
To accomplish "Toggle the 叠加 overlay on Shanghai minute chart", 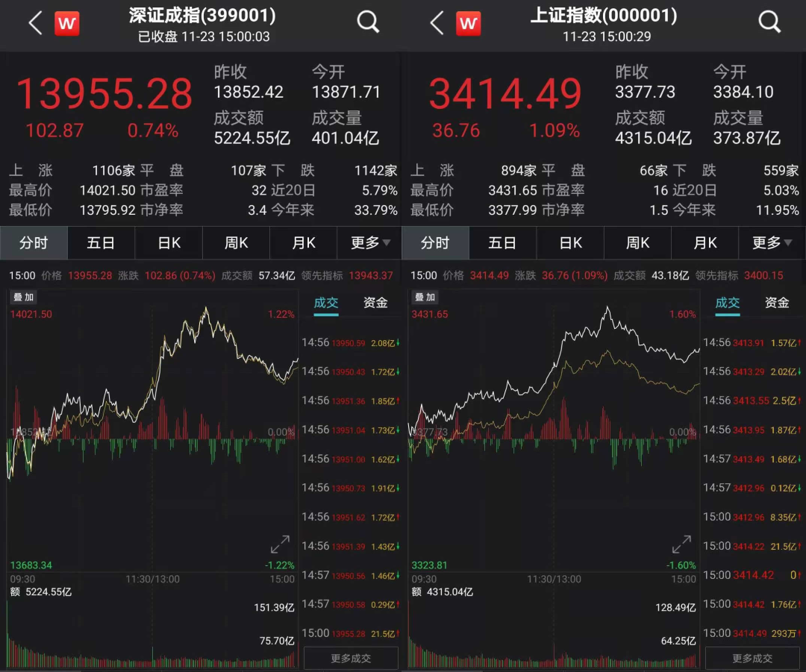I will click(424, 297).
